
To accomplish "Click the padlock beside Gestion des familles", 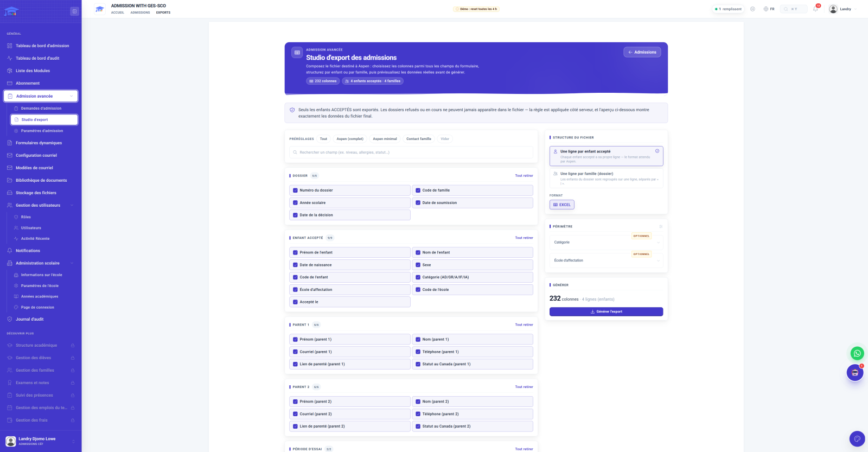I will point(72,370).
